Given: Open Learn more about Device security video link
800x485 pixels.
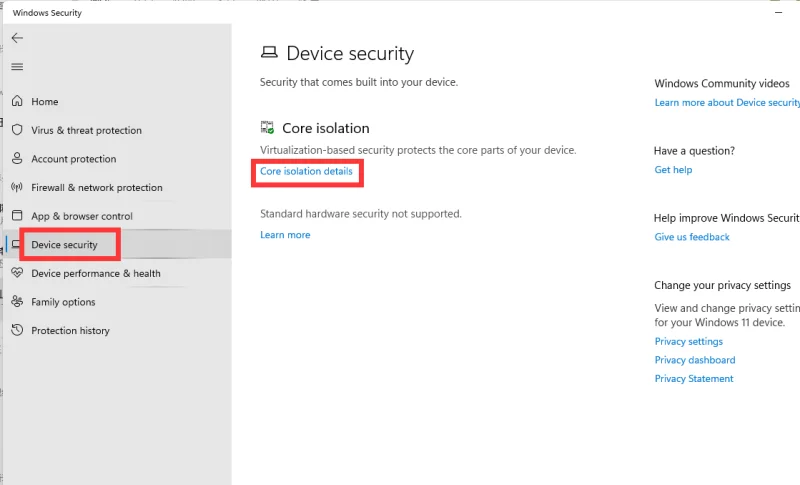Looking at the screenshot, I should [727, 103].
